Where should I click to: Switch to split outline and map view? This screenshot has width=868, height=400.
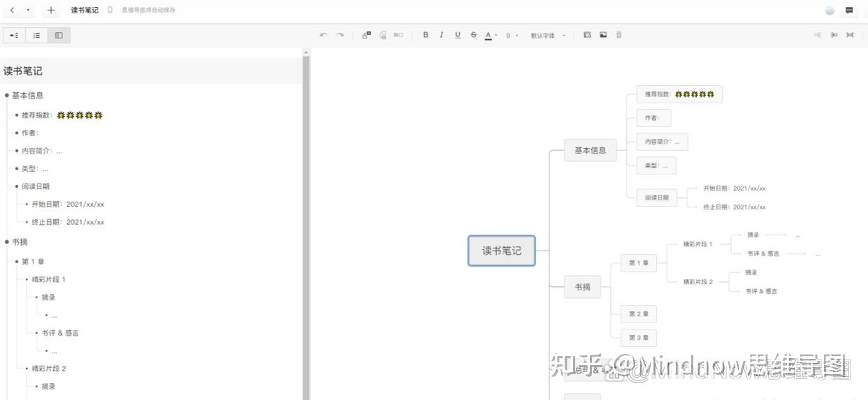tap(59, 35)
